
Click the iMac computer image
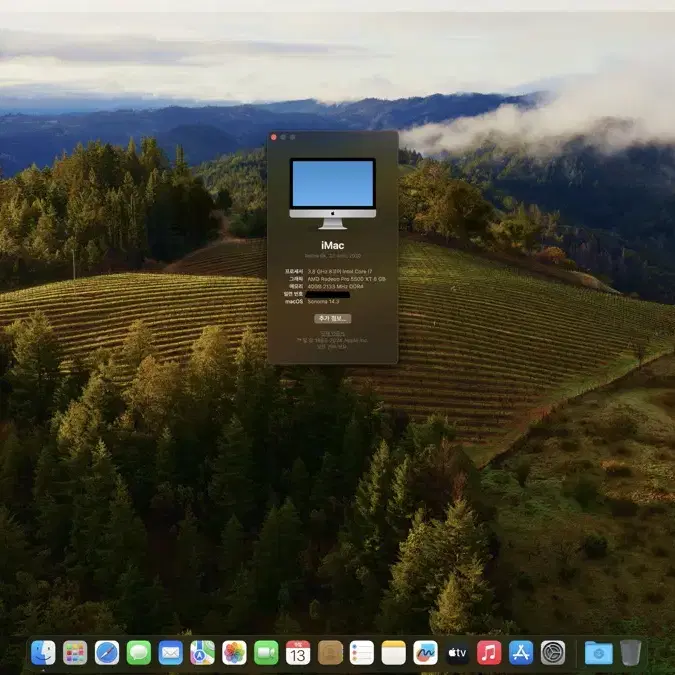coord(332,193)
